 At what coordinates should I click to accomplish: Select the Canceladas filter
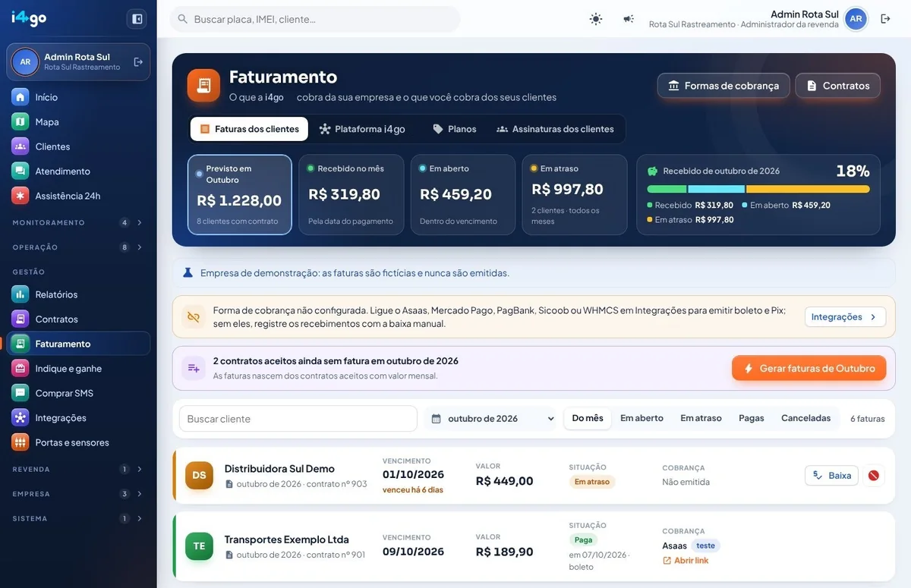pos(805,418)
